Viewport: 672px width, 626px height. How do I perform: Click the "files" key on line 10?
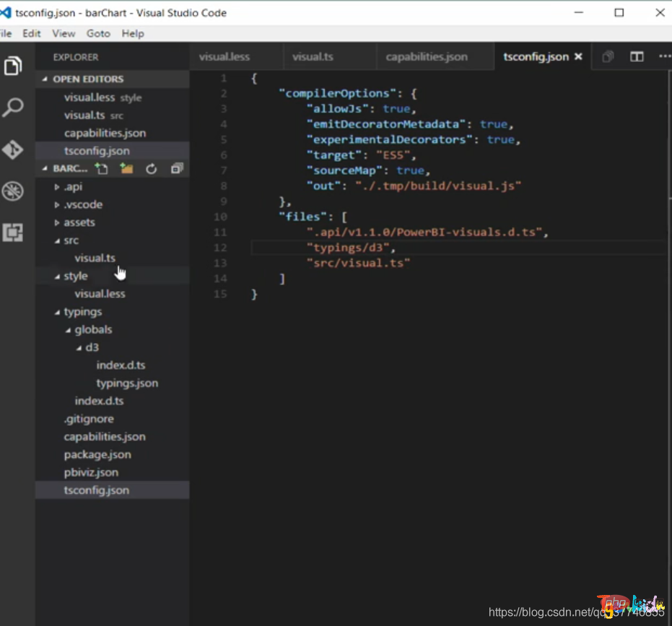click(302, 217)
